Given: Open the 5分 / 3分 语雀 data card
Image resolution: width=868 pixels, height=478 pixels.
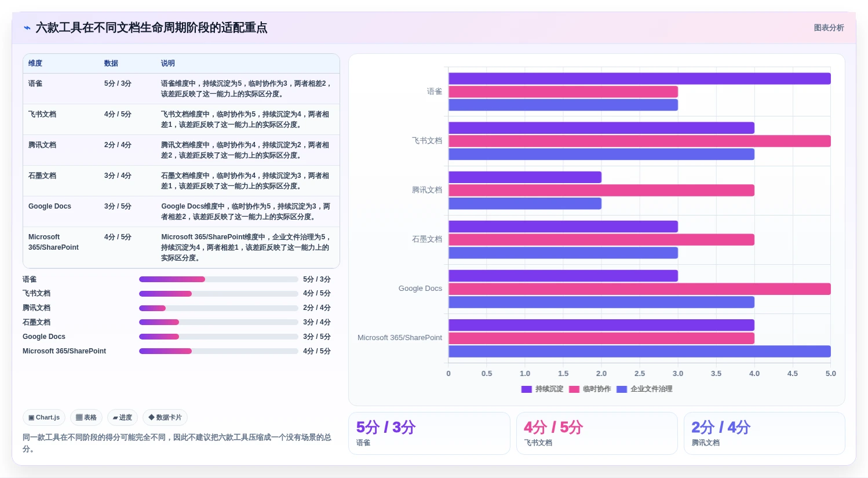Looking at the screenshot, I should pyautogui.click(x=429, y=433).
